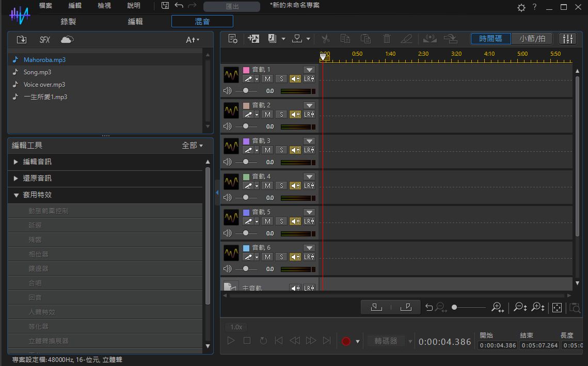
Task: Mute 音軌 1 with the M button
Action: click(x=267, y=79)
